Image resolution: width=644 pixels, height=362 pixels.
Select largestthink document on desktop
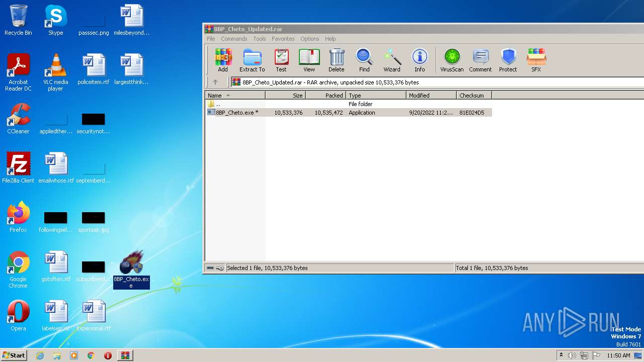click(131, 69)
